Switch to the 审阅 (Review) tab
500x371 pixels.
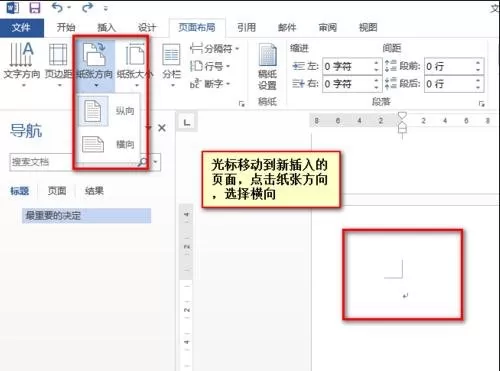click(x=327, y=27)
